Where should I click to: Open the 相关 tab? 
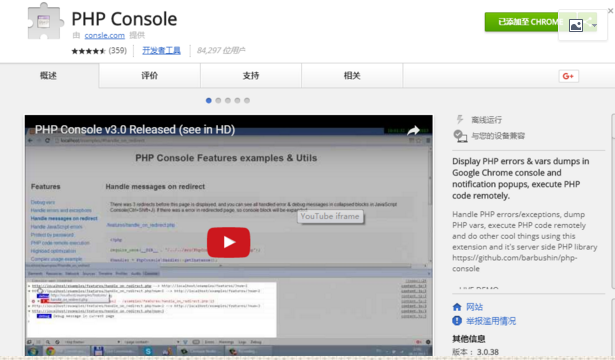[352, 76]
